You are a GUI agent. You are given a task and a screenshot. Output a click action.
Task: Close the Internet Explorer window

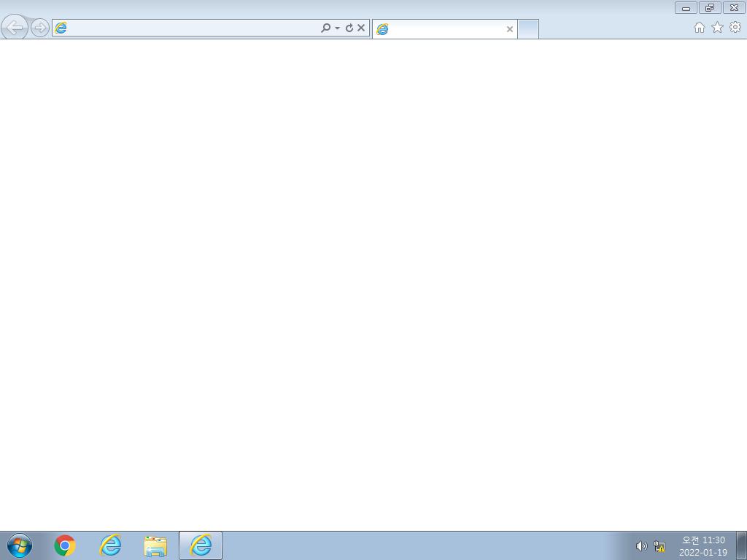[x=734, y=7]
